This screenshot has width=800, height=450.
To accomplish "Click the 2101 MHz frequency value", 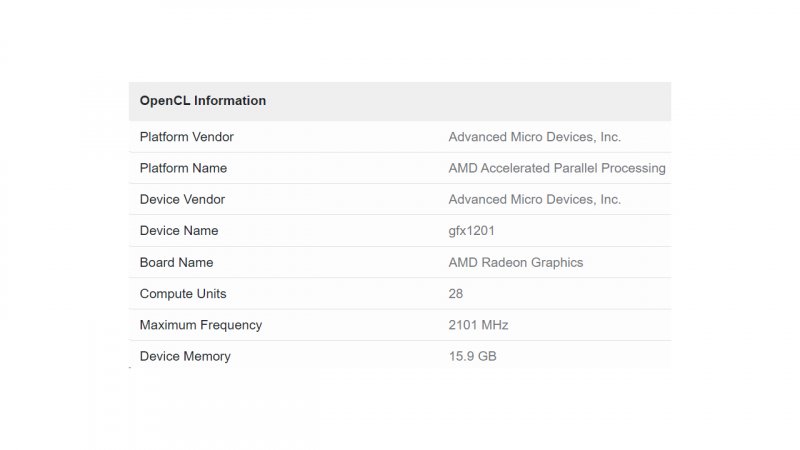I will point(478,325).
